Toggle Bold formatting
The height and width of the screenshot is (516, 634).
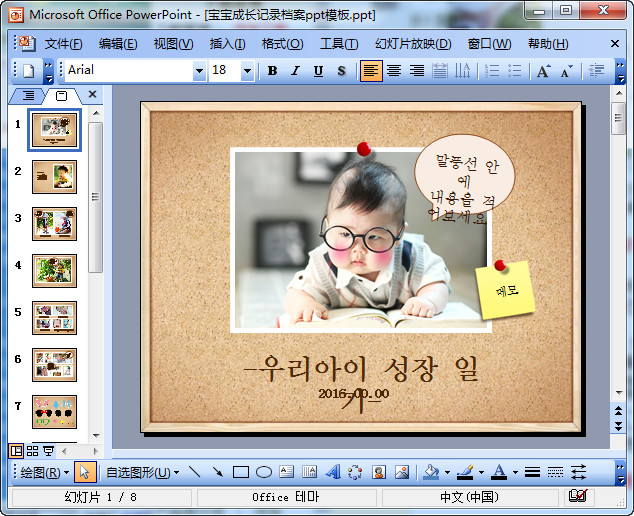[273, 71]
